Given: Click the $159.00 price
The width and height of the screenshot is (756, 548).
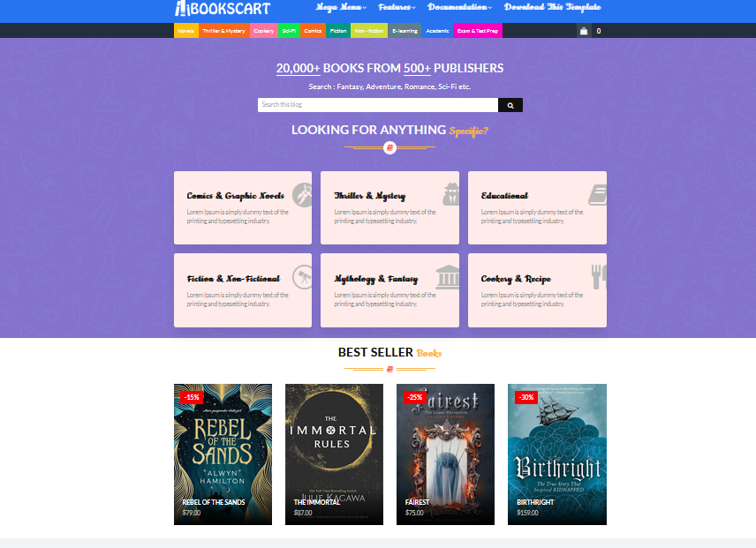Looking at the screenshot, I should (x=527, y=513).
